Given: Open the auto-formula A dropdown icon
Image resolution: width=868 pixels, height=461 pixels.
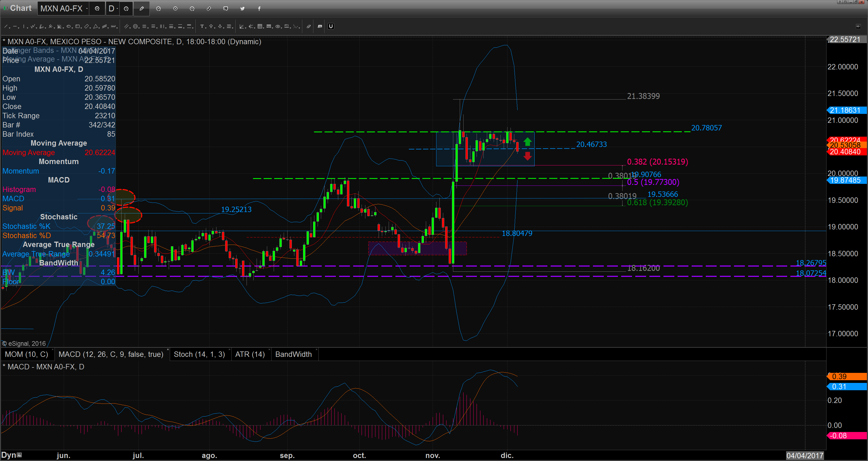Looking at the screenshot, I should (x=192, y=8).
